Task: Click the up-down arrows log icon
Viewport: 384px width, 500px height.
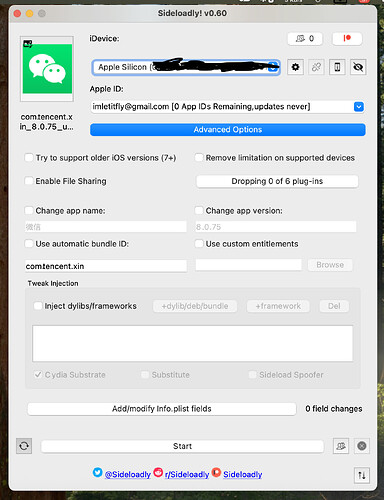Action: point(362,475)
